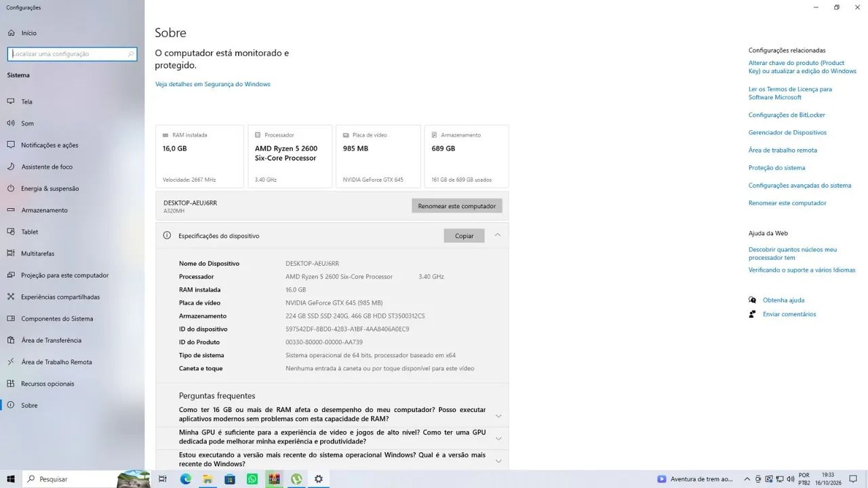Click the WhatsApp icon in the taskbar
The height and width of the screenshot is (488, 868).
pos(252,479)
